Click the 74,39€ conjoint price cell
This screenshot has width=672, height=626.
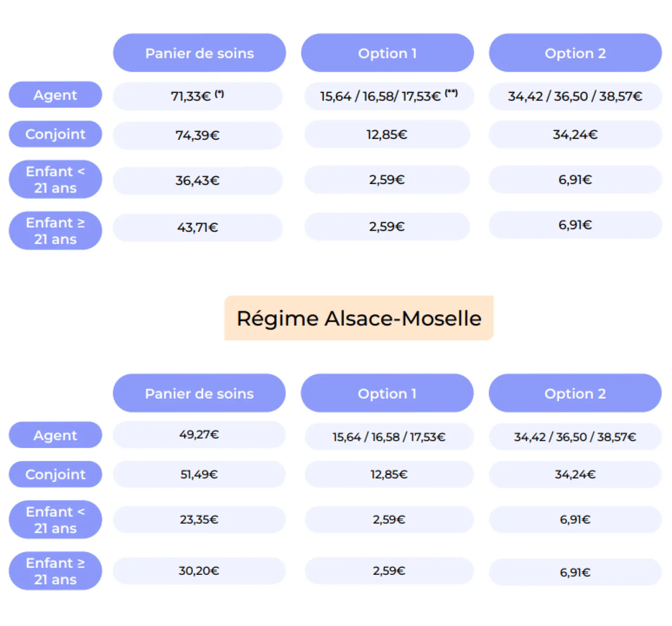pyautogui.click(x=198, y=135)
